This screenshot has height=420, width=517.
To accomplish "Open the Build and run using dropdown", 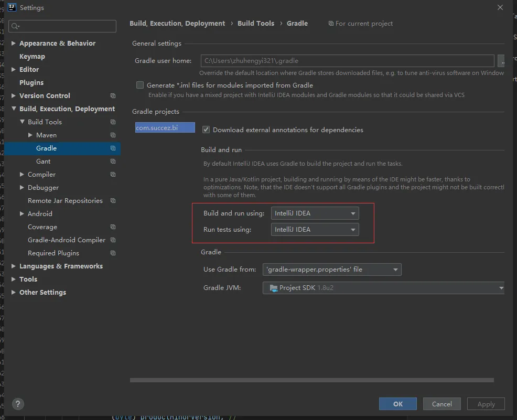I will (x=315, y=213).
